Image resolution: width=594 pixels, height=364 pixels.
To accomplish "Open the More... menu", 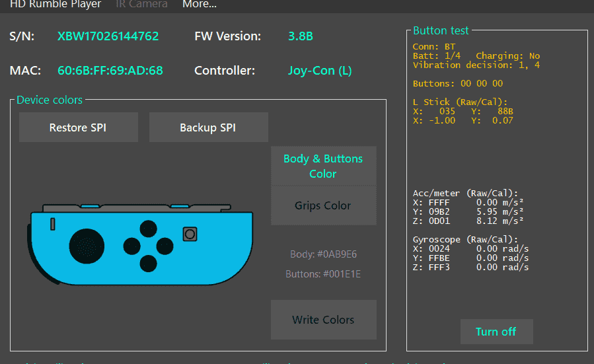I will 200,4.
